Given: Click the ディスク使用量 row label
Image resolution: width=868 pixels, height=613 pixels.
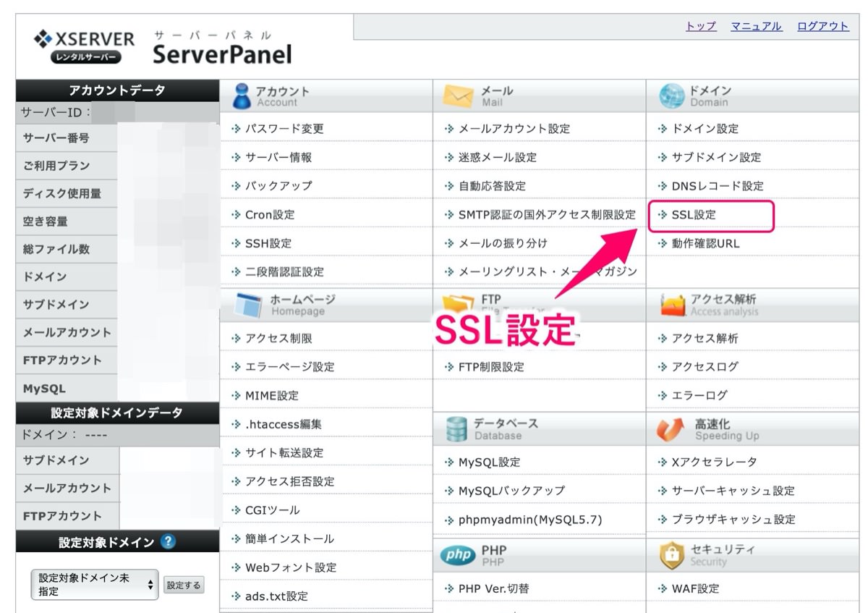Looking at the screenshot, I should [x=62, y=193].
